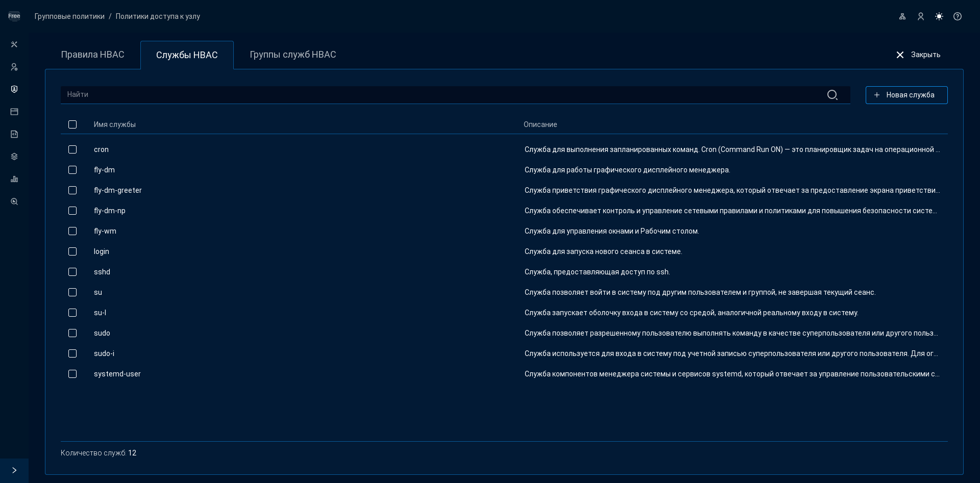Click the user-with-gear sidebar icon

(x=14, y=67)
